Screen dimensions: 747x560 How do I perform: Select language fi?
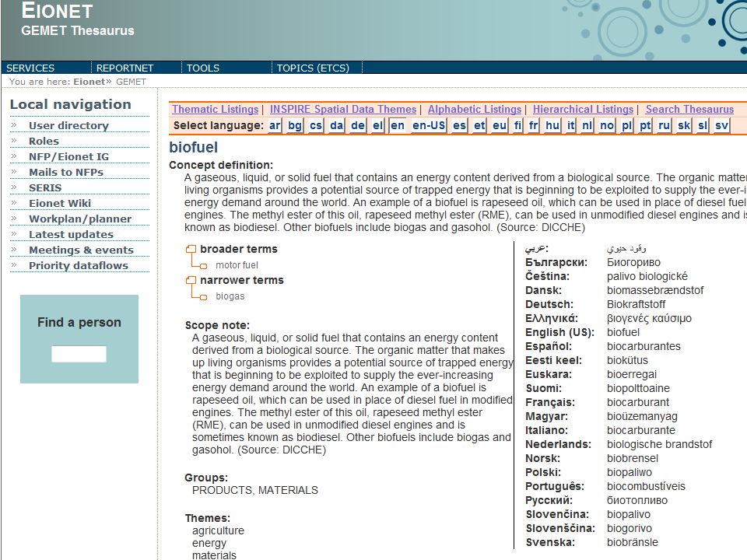[x=518, y=126]
